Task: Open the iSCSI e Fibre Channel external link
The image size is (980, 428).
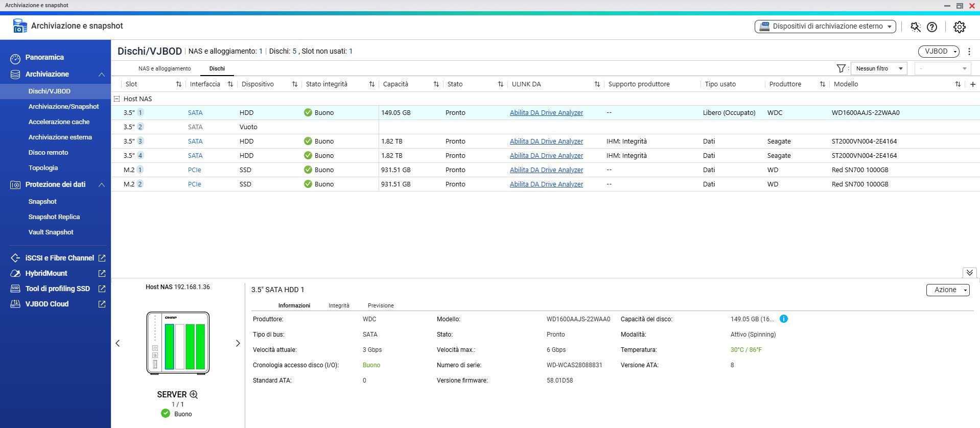Action: pyautogui.click(x=102, y=258)
